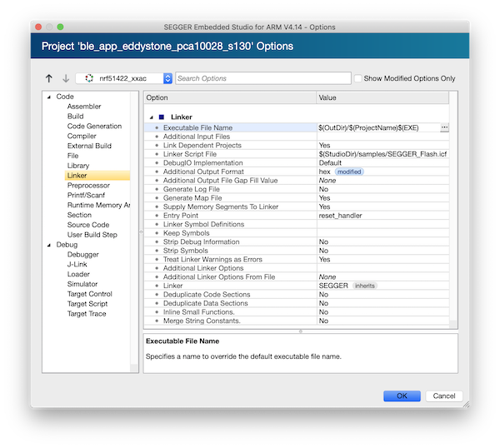Select Treat Linker Warnings as Errors

(297, 259)
